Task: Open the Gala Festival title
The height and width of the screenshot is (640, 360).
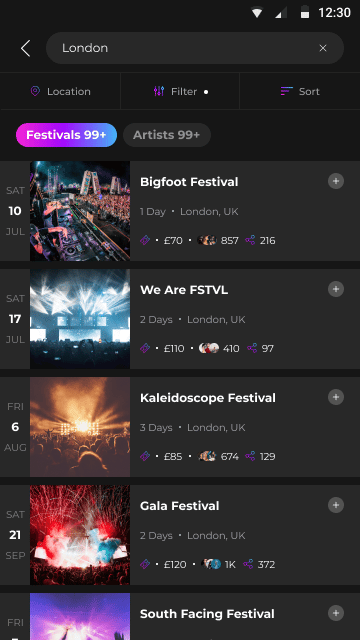Action: [180, 506]
